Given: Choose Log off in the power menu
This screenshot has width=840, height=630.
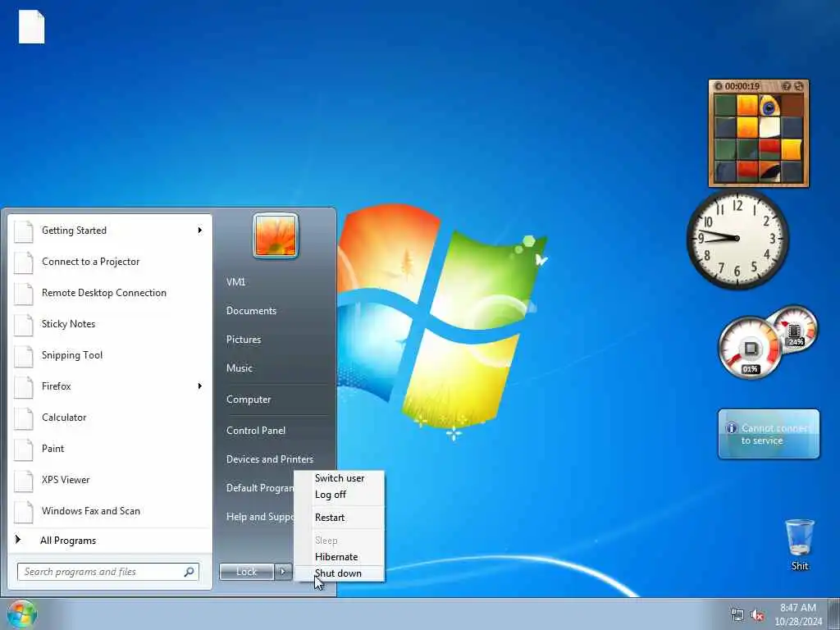Looking at the screenshot, I should 331,495.
